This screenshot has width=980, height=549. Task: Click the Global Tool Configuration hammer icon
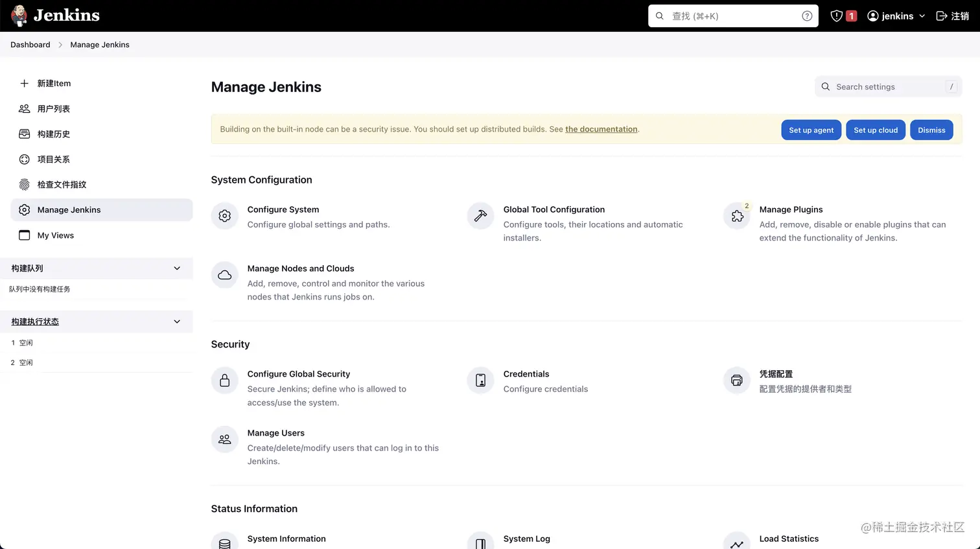pos(481,216)
